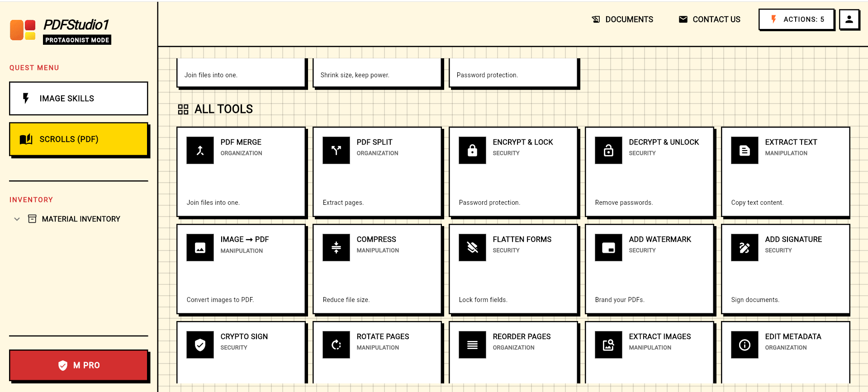Click the Reorder Pages lines icon

[472, 345]
